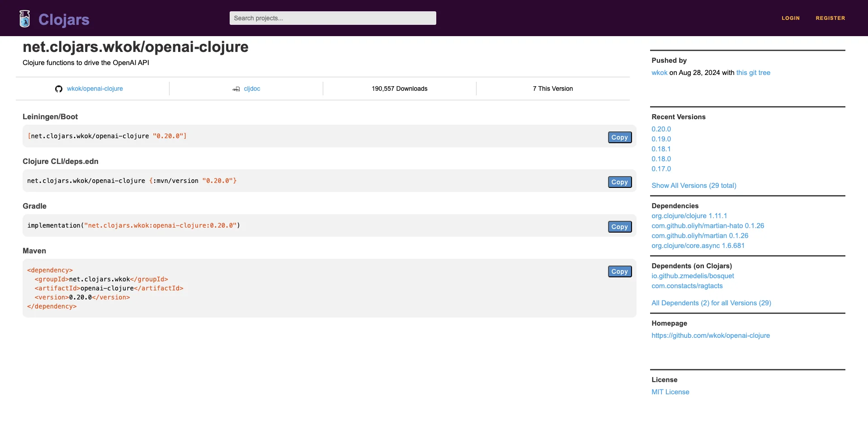Open the Clojars home title
Viewport: 868px width, 425px height.
pyautogui.click(x=64, y=19)
